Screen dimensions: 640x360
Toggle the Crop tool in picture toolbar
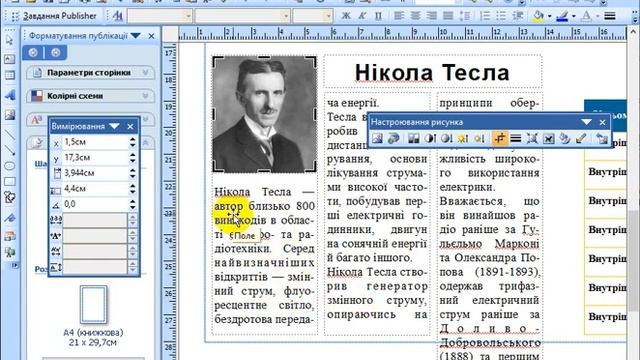click(x=500, y=139)
